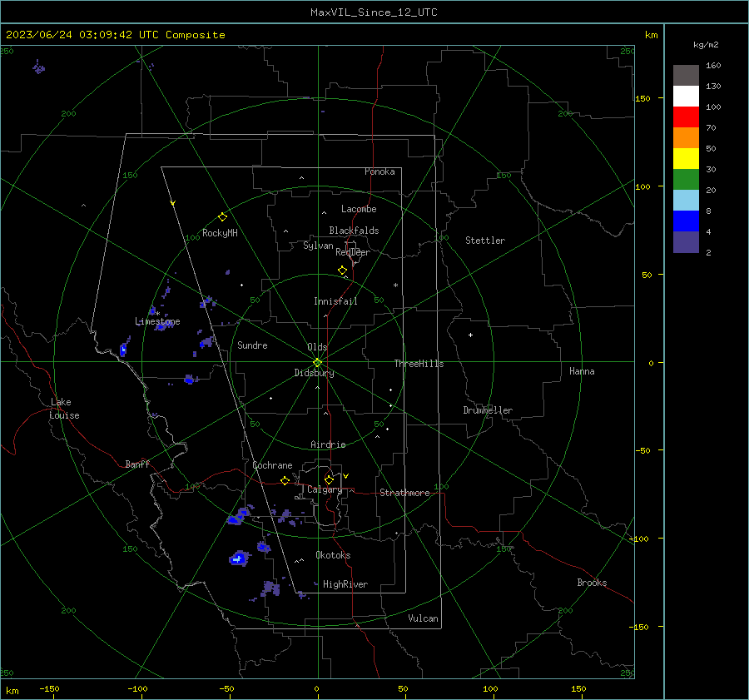This screenshot has height=700, width=749.
Task: Click the 2023/06/24 03:09:42 UTC Composite timestamp
Action: tap(115, 35)
